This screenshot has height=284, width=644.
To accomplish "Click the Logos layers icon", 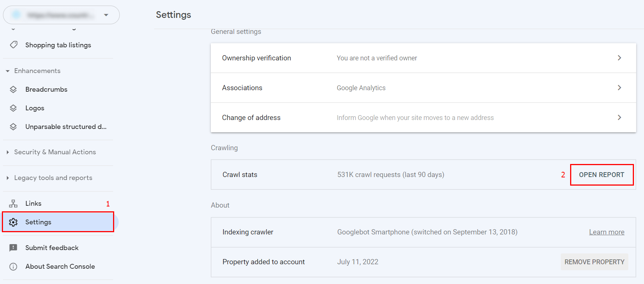I will pos(13,108).
